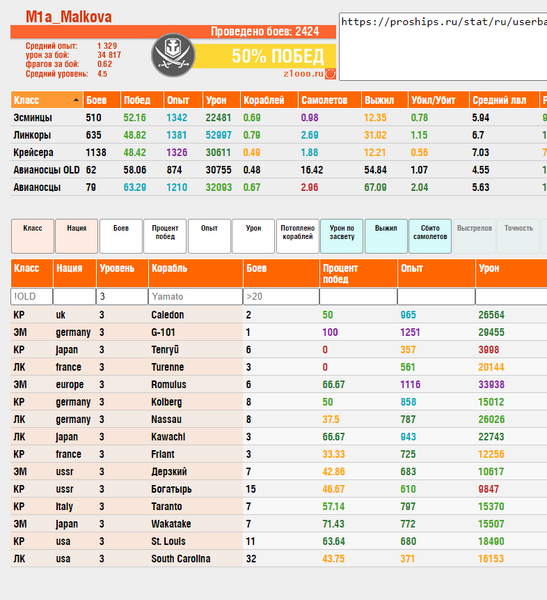Click the 50% ПОБЕД yellow banner
The height and width of the screenshot is (600, 547).
click(x=265, y=56)
